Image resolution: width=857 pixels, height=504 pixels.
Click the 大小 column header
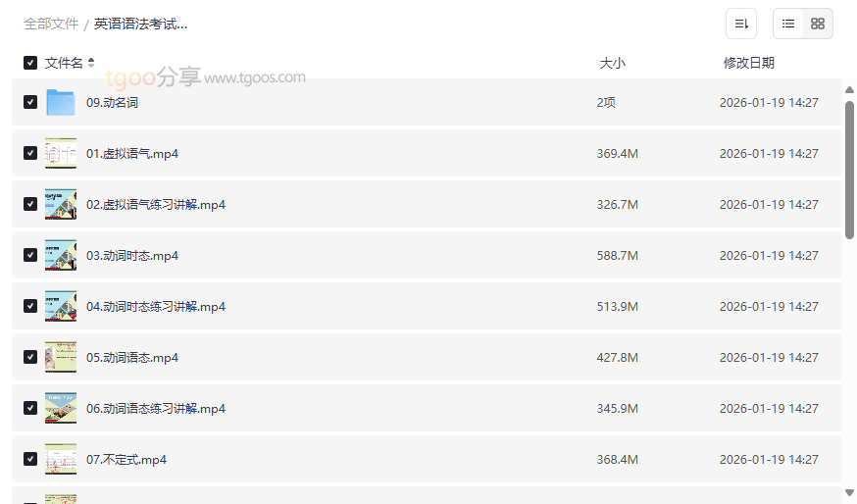[x=612, y=63]
